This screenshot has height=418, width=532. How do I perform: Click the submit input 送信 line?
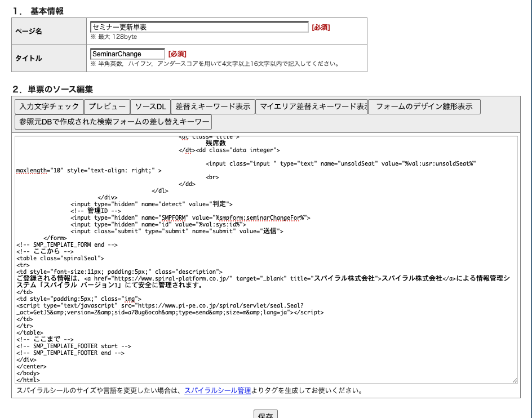pyautogui.click(x=177, y=232)
